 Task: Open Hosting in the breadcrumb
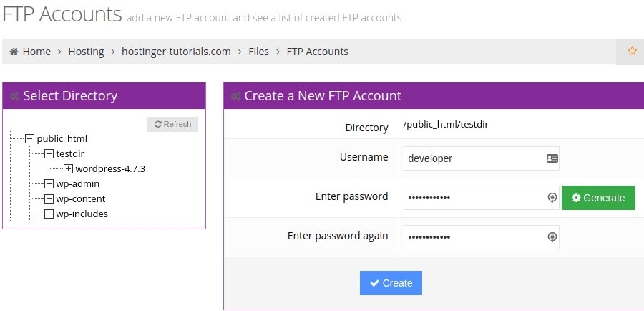pos(86,52)
